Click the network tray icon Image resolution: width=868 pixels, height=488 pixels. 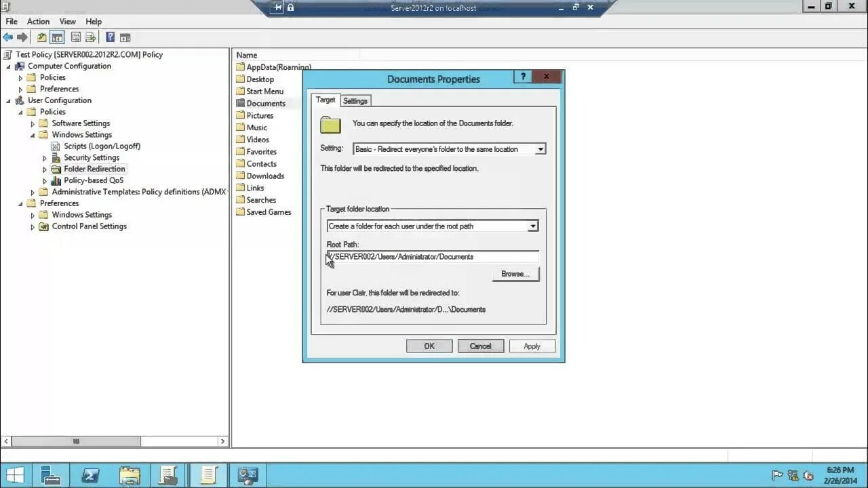[x=793, y=476]
